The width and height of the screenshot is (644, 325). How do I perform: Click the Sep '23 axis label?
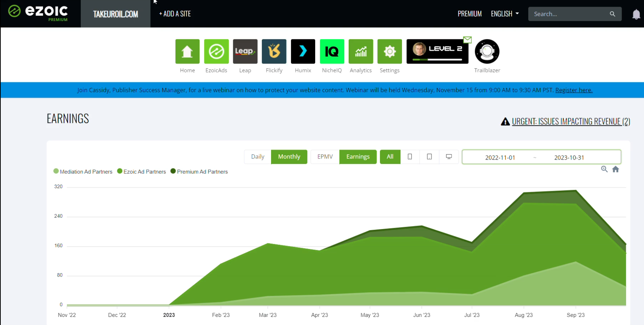click(x=576, y=315)
